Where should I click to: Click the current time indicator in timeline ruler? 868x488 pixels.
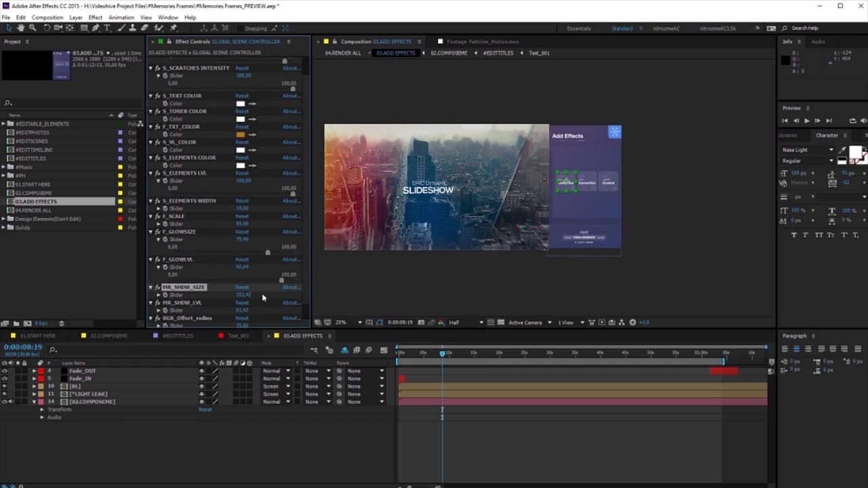(442, 353)
